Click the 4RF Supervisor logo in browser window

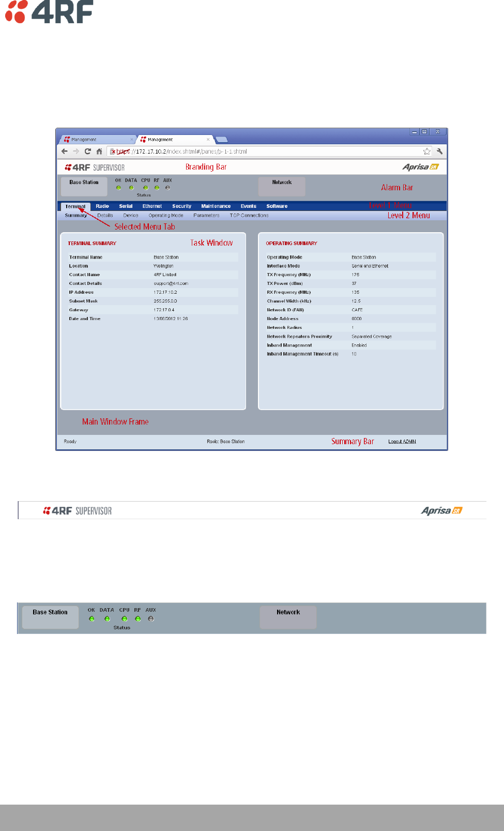tap(95, 168)
